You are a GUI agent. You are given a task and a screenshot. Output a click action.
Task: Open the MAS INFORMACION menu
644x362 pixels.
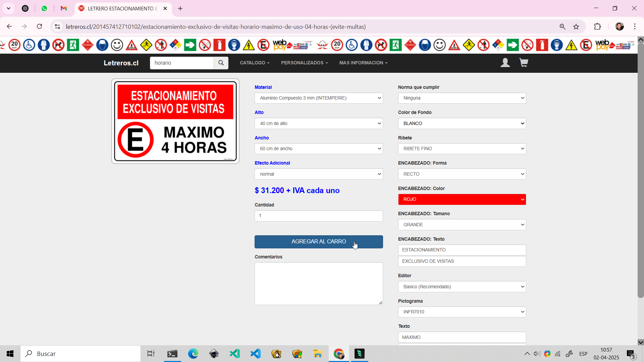[x=363, y=63]
